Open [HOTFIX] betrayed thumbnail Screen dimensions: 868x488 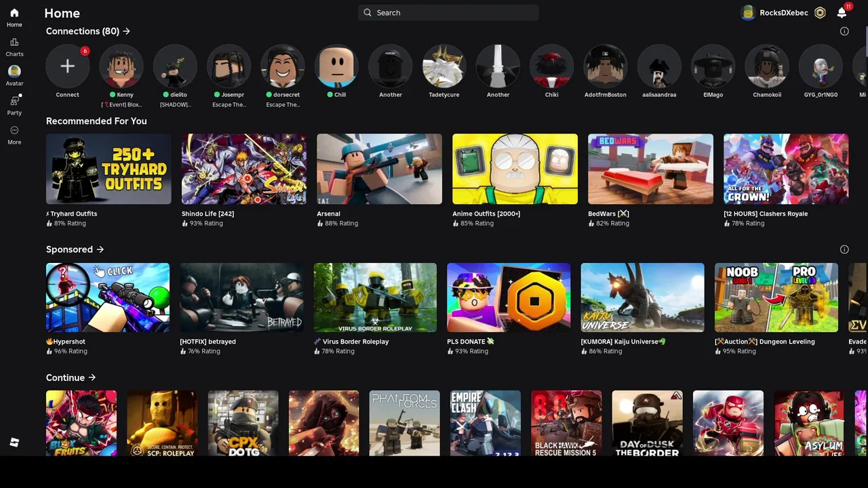[x=241, y=298]
